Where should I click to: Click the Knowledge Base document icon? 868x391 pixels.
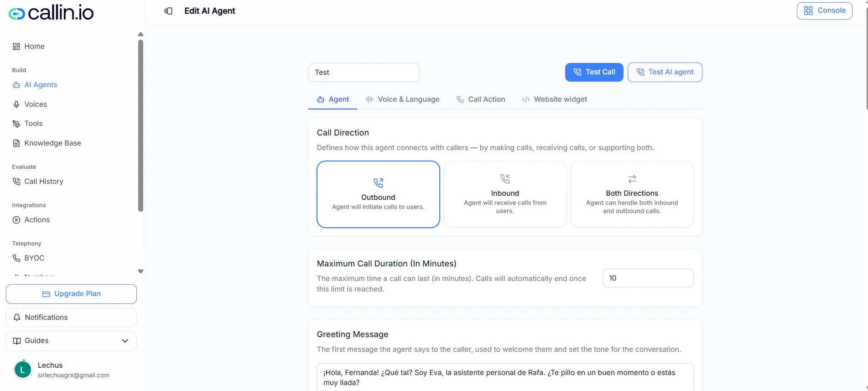[x=16, y=143]
